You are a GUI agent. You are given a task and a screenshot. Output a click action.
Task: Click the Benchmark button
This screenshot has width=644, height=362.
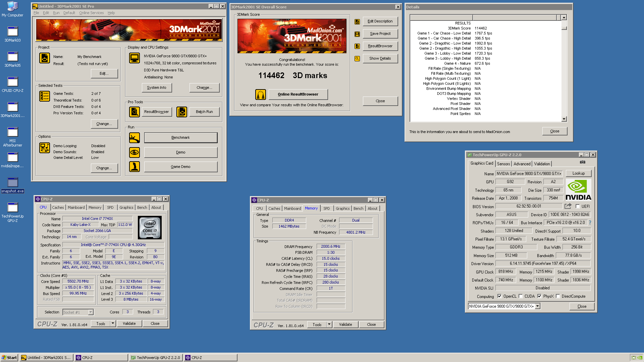coord(180,137)
